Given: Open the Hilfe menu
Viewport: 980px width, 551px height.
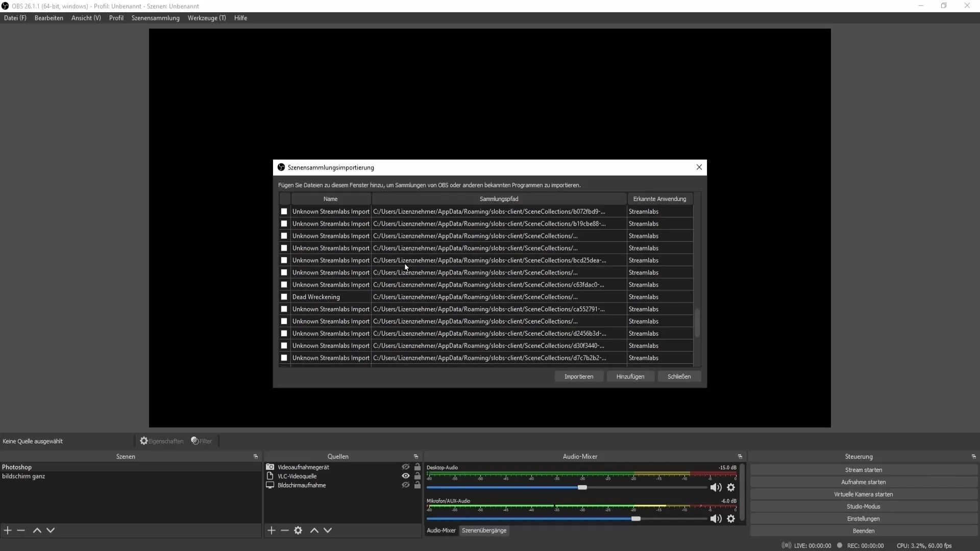Looking at the screenshot, I should pos(241,18).
